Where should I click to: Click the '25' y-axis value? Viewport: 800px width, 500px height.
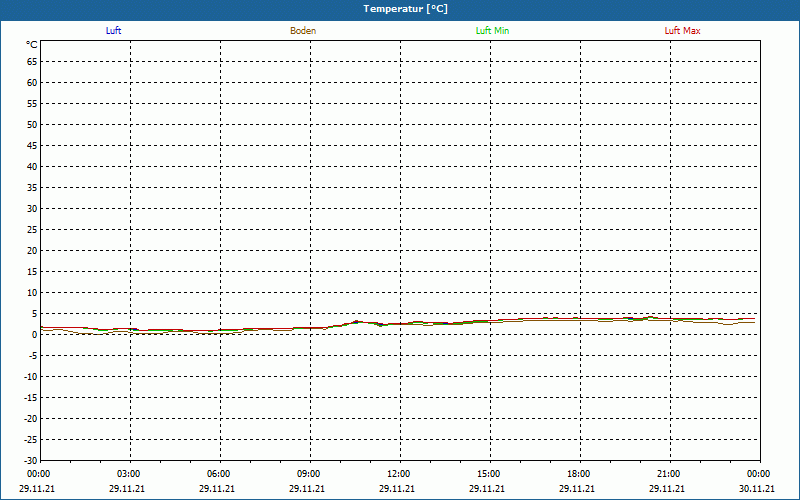(x=32, y=230)
